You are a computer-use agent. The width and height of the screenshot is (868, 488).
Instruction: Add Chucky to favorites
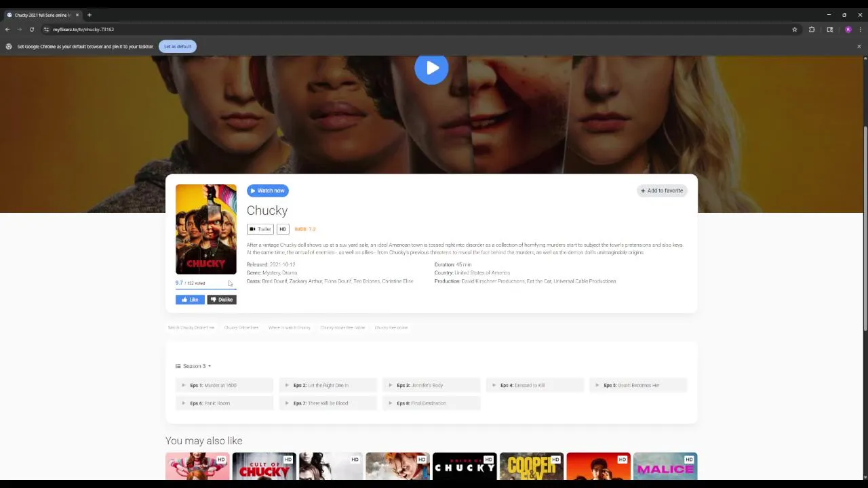[662, 190]
